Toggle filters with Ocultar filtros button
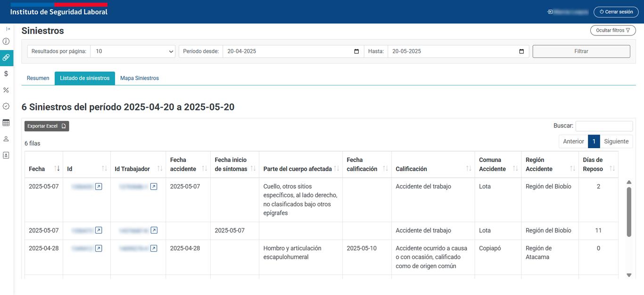 tap(613, 30)
